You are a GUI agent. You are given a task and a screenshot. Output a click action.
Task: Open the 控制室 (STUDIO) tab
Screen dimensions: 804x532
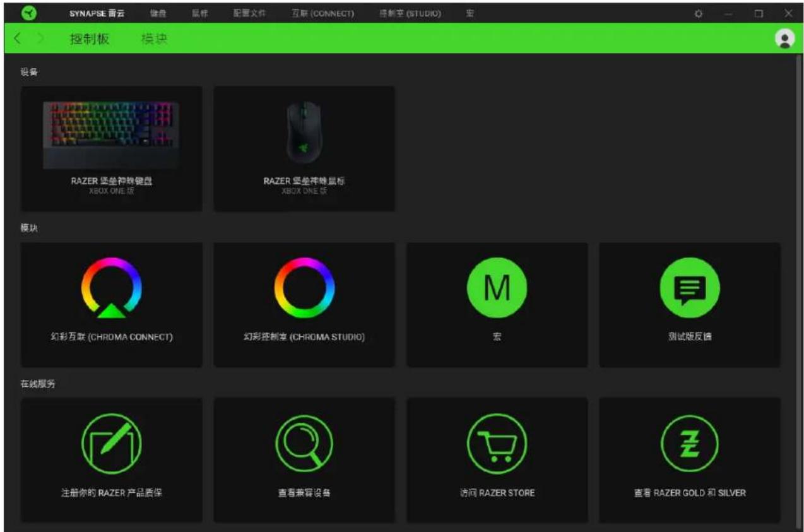tap(410, 13)
